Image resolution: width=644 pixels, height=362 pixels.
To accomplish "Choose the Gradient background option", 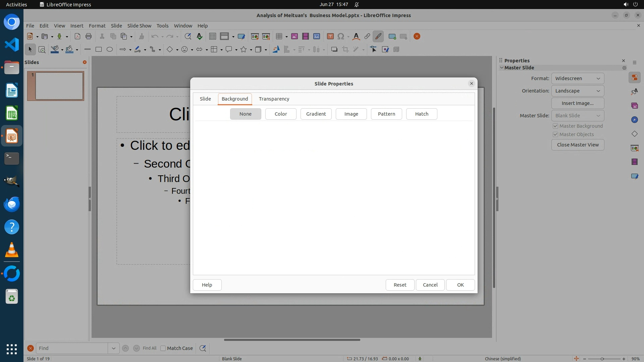I will click(x=316, y=114).
